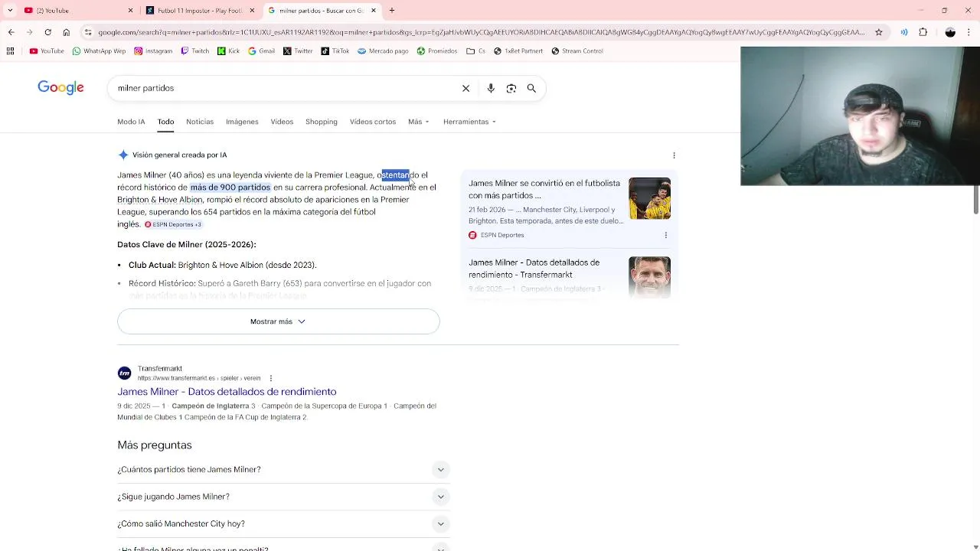This screenshot has height=551, width=980.
Task: Open the WhatsApp Web bookmark
Action: (99, 51)
